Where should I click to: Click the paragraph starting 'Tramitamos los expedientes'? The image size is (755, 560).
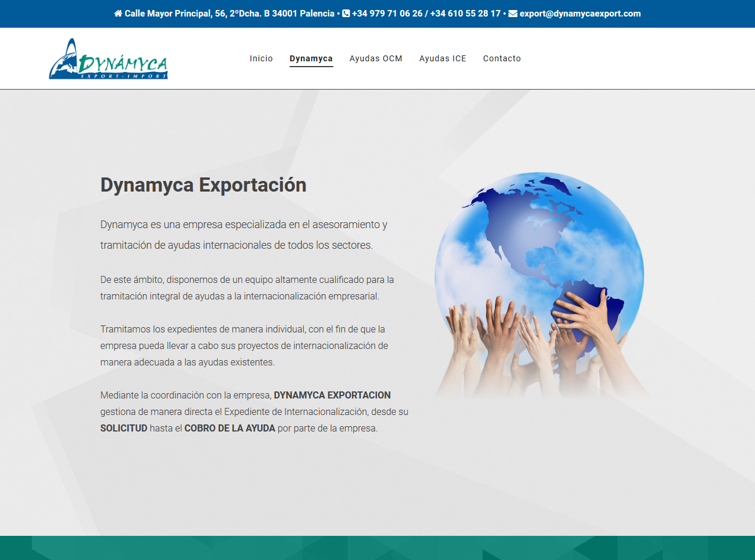point(244,345)
